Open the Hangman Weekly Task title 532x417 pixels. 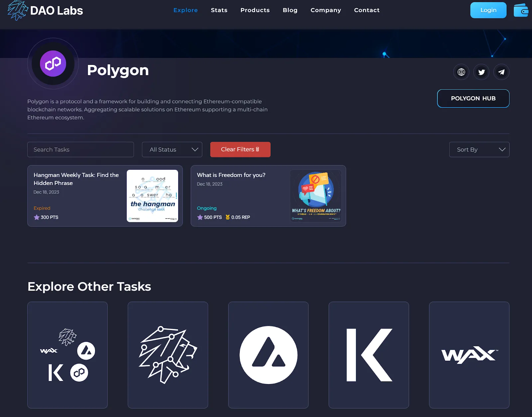click(x=76, y=179)
